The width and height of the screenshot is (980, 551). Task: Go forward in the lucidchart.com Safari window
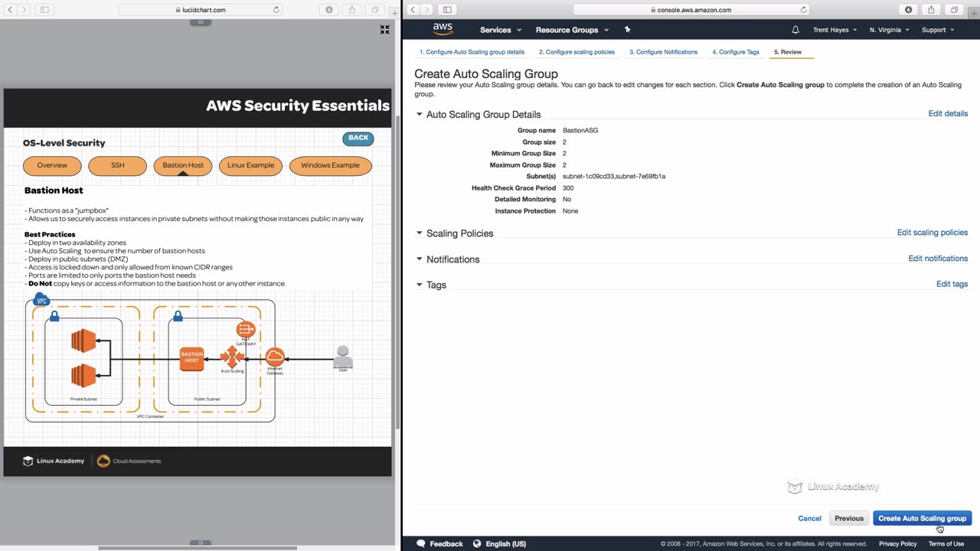(24, 10)
